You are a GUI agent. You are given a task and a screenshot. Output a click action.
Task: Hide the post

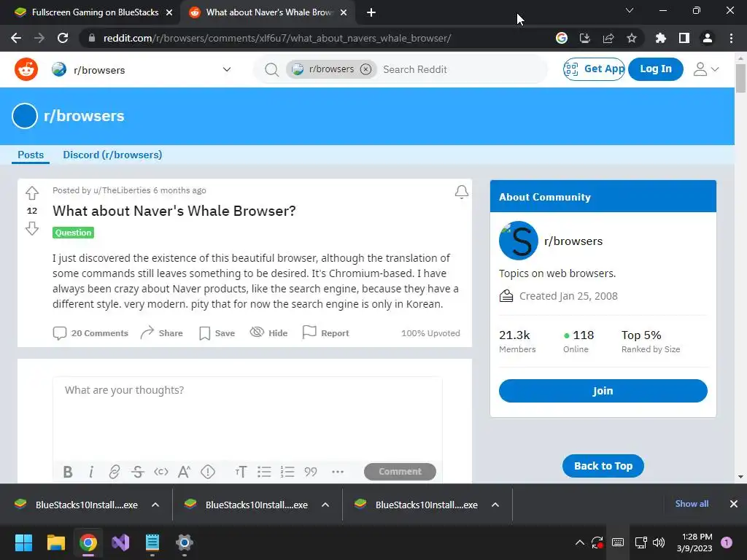[268, 332]
